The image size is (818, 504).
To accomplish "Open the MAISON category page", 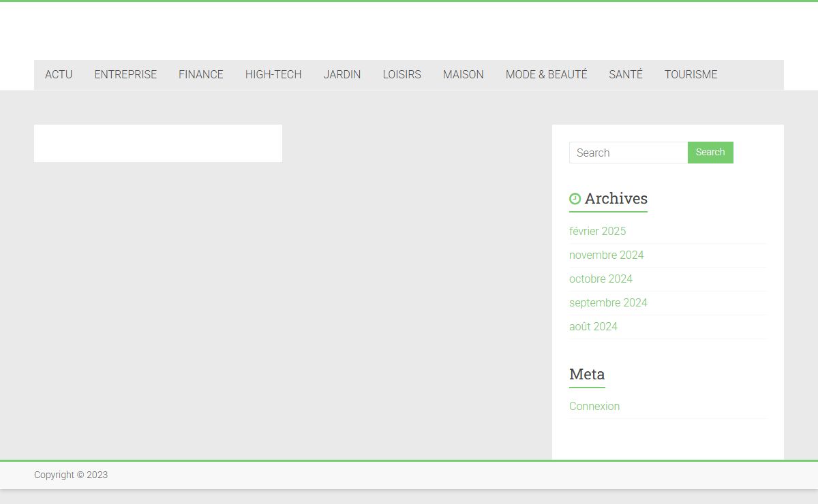I will (x=463, y=75).
